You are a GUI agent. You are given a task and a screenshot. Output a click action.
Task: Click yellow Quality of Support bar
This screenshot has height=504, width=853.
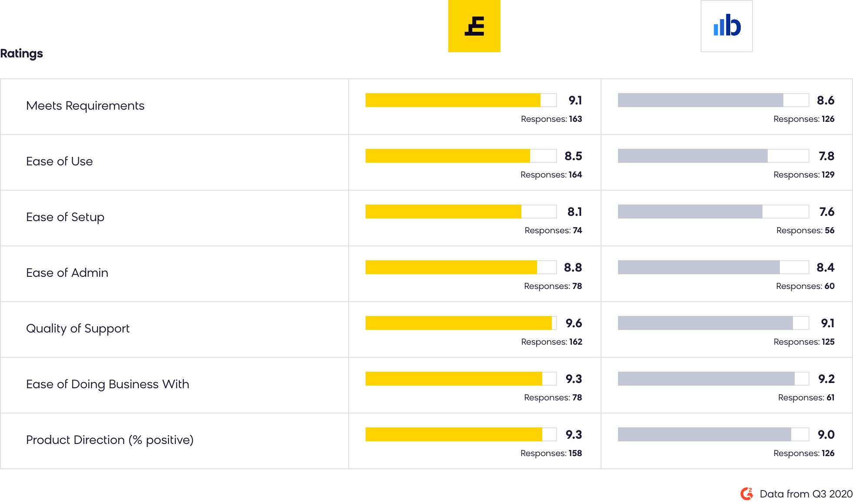458,323
